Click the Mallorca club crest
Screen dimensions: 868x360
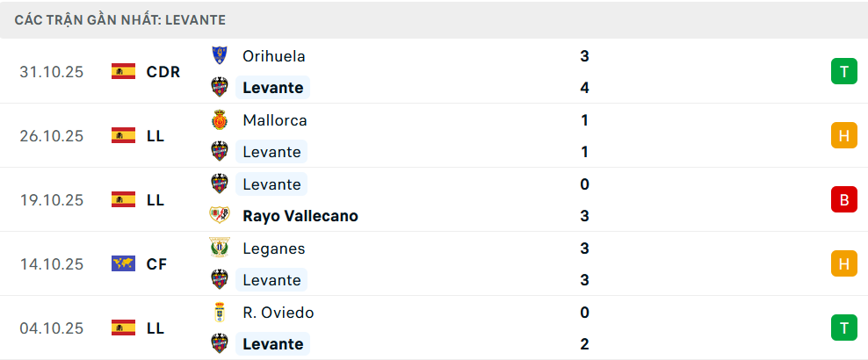point(220,119)
